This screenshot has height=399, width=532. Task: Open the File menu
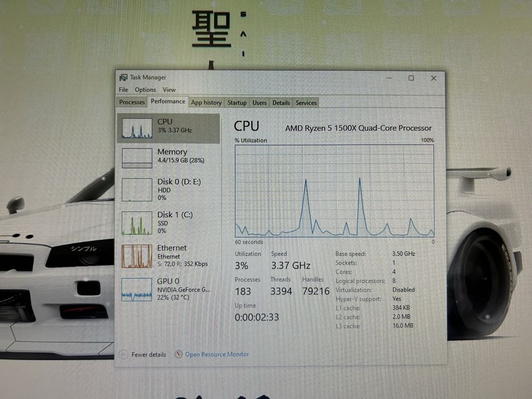click(x=124, y=89)
